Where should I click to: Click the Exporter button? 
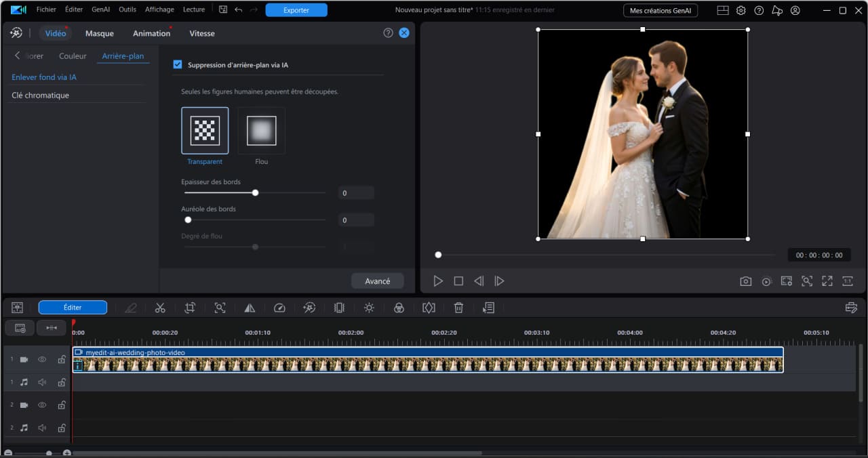tap(296, 10)
